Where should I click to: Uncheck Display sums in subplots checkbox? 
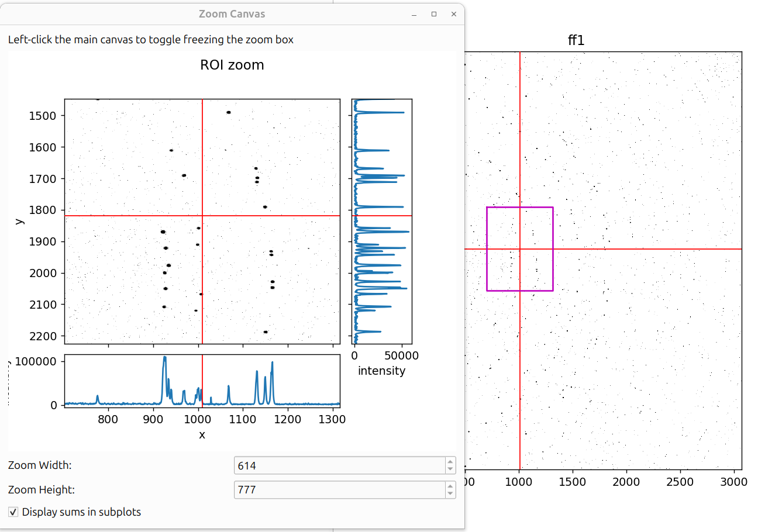click(13, 512)
